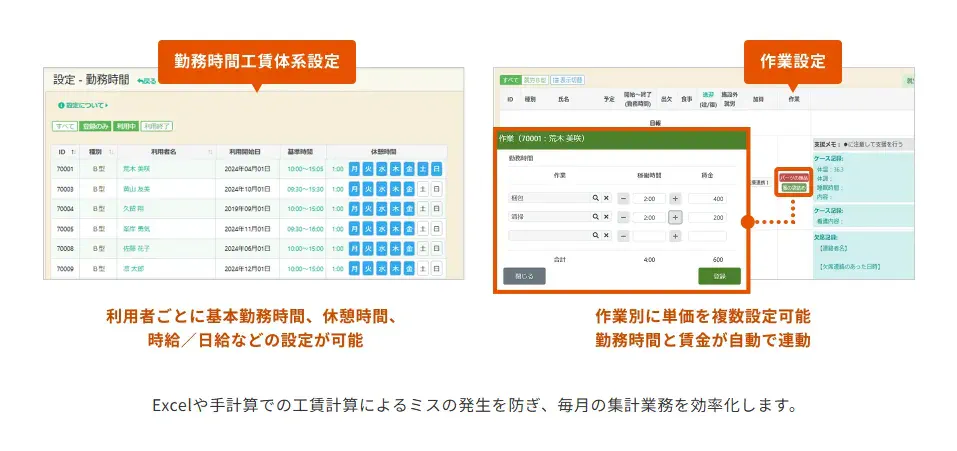Toggle 月 for user 70001
The height and width of the screenshot is (451, 957).
[355, 169]
